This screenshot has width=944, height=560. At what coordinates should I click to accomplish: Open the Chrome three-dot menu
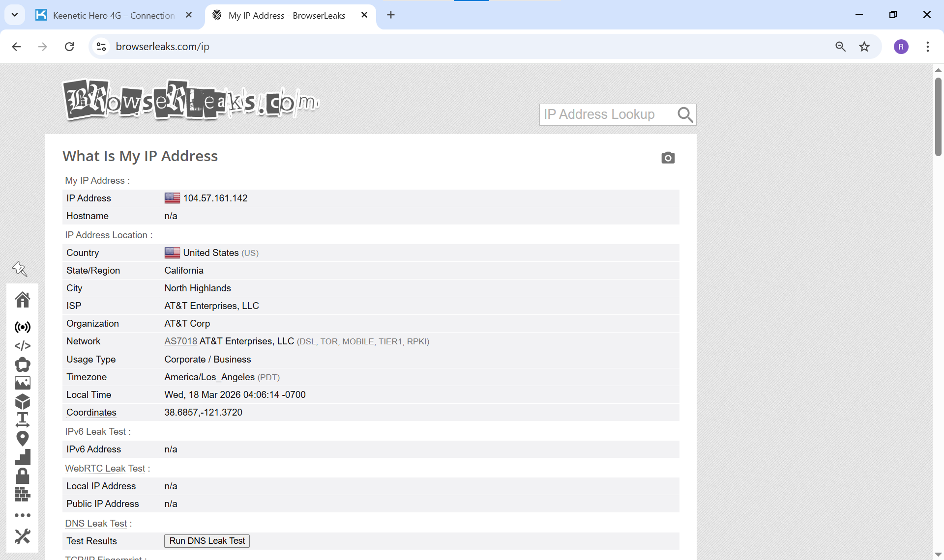click(x=928, y=47)
